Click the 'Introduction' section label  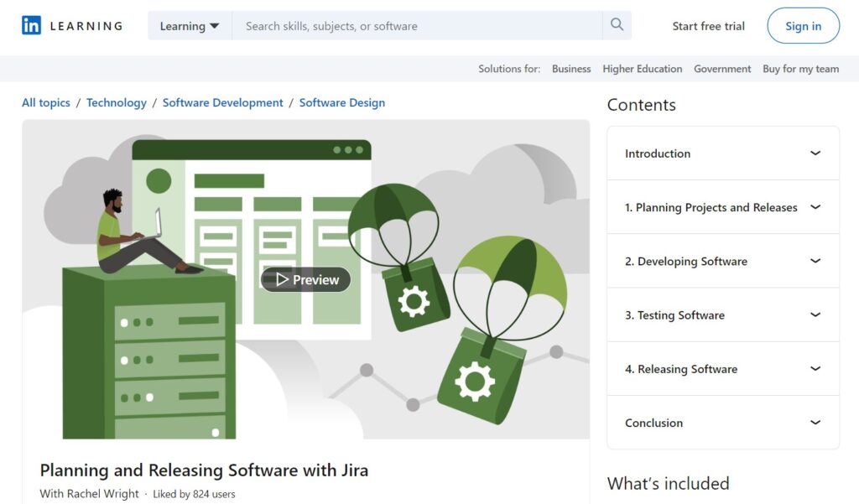tap(658, 153)
